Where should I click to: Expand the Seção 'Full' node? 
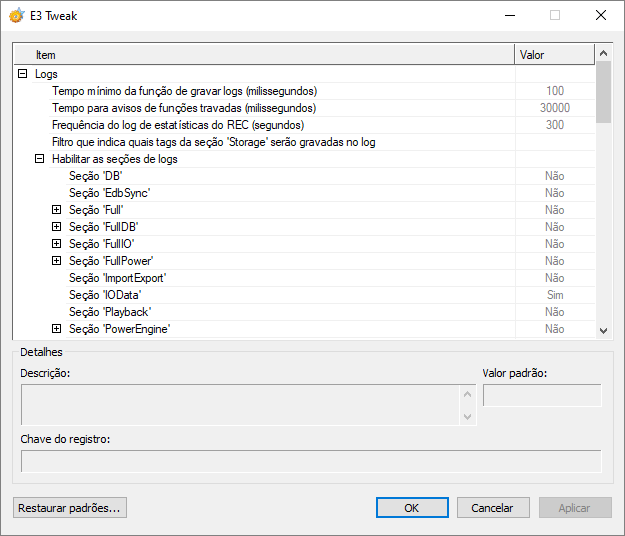57,210
